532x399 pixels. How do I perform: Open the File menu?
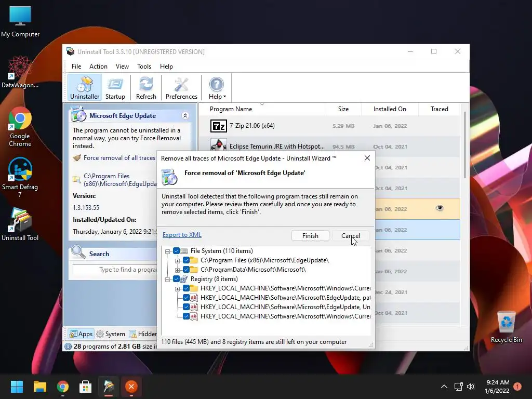(76, 66)
